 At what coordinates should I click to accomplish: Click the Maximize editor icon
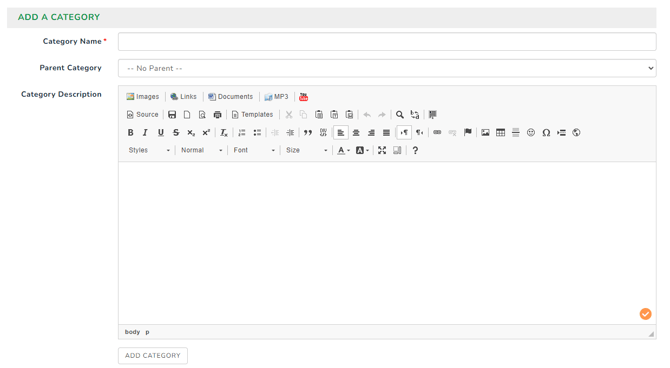[x=382, y=150]
